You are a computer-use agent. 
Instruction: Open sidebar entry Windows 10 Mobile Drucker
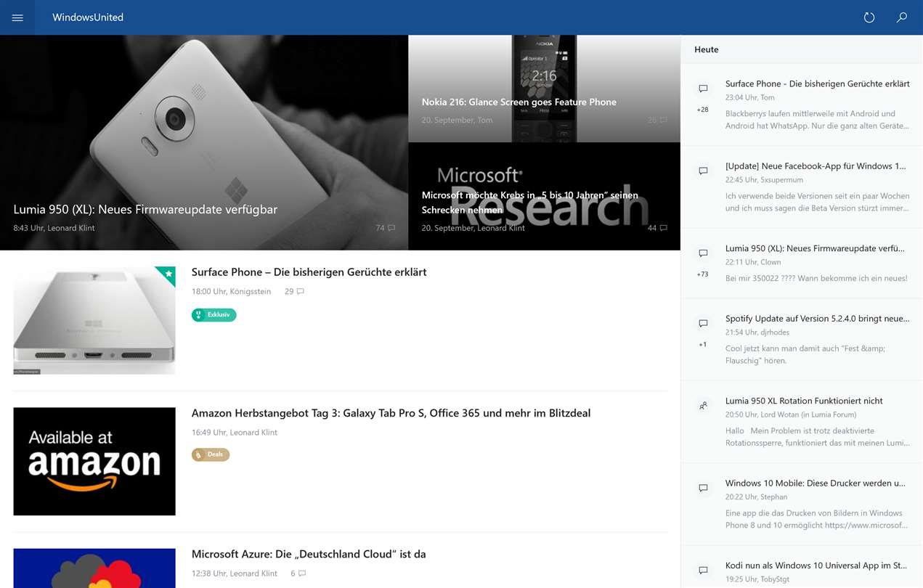tap(816, 483)
